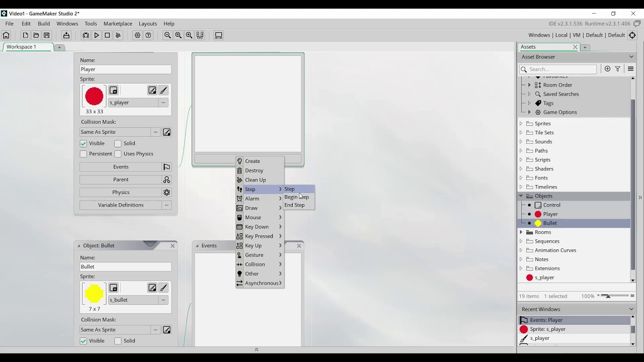Click the Player red sprite preview
The width and height of the screenshot is (644, 362).
(x=94, y=97)
